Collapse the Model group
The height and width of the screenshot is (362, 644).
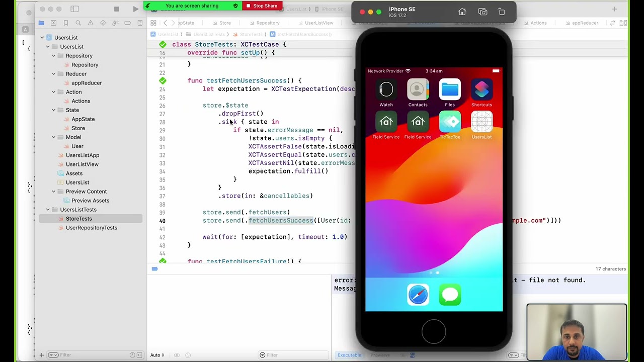click(x=54, y=137)
